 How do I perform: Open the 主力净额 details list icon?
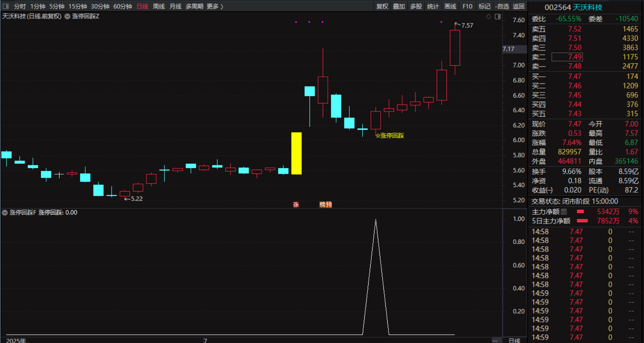564,212
